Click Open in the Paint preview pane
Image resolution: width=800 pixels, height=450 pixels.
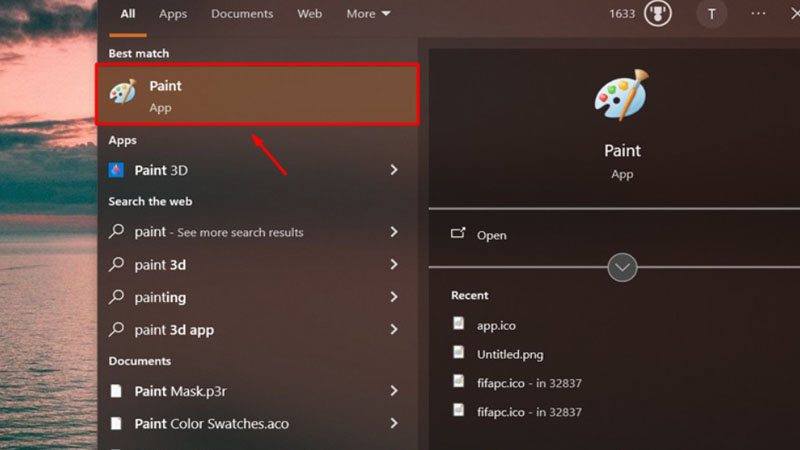coord(491,235)
